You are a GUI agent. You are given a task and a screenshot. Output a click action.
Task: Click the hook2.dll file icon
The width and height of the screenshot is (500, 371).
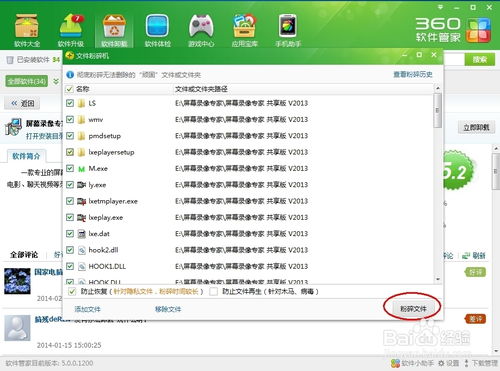pyautogui.click(x=82, y=250)
